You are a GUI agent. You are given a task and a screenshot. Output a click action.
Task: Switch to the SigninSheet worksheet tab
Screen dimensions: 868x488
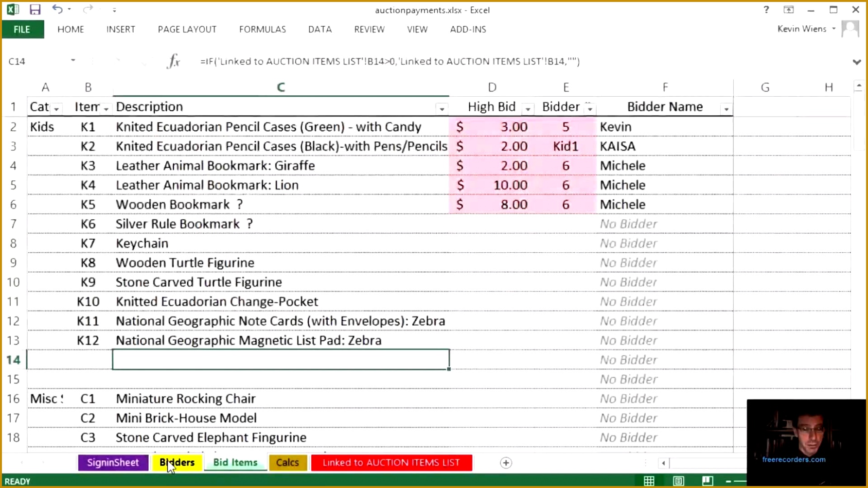tap(113, 463)
